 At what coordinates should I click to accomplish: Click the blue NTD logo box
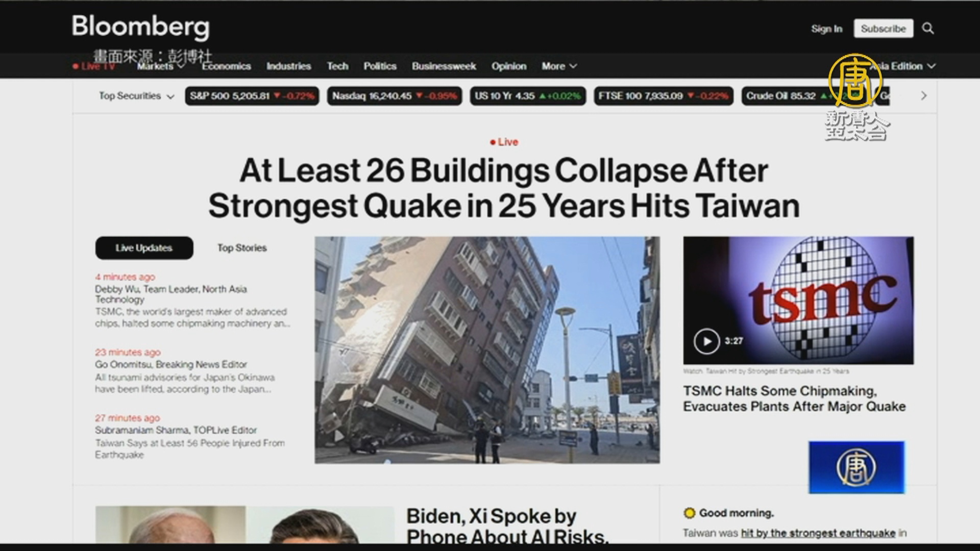coord(856,467)
